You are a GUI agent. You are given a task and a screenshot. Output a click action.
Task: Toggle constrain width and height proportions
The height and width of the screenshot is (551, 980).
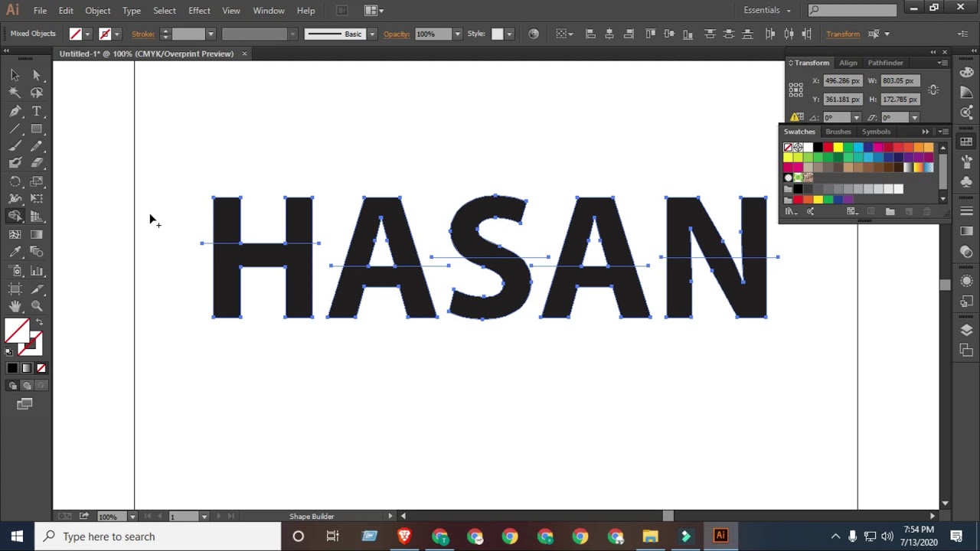click(933, 90)
